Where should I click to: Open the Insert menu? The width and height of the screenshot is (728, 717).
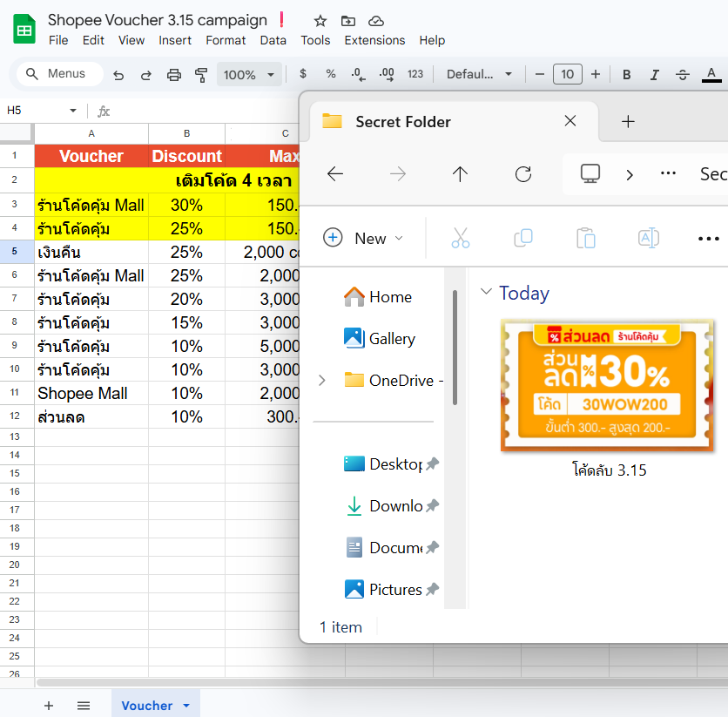[x=175, y=40]
